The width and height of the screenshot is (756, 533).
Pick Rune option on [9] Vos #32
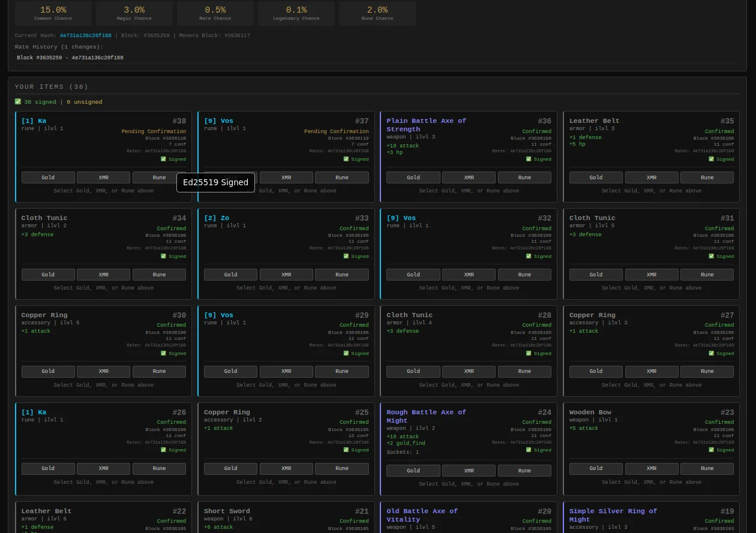pyautogui.click(x=524, y=275)
